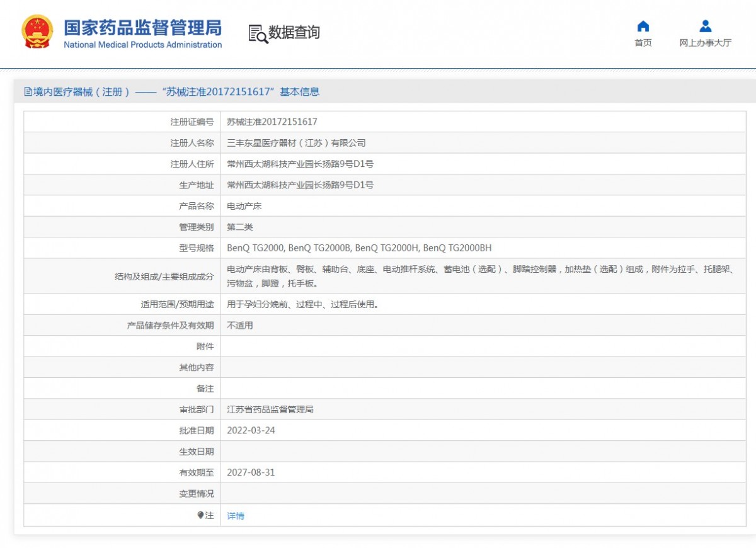Click the 备注 label
The image size is (756, 548).
pyautogui.click(x=205, y=389)
